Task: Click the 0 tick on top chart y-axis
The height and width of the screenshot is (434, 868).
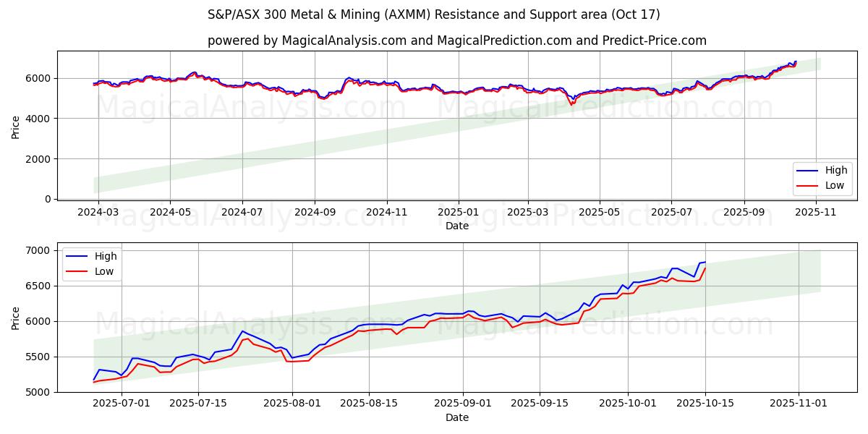Action: 47,199
